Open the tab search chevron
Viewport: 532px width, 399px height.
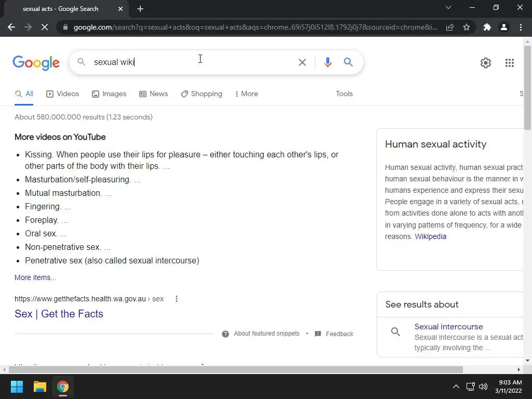[x=448, y=7]
